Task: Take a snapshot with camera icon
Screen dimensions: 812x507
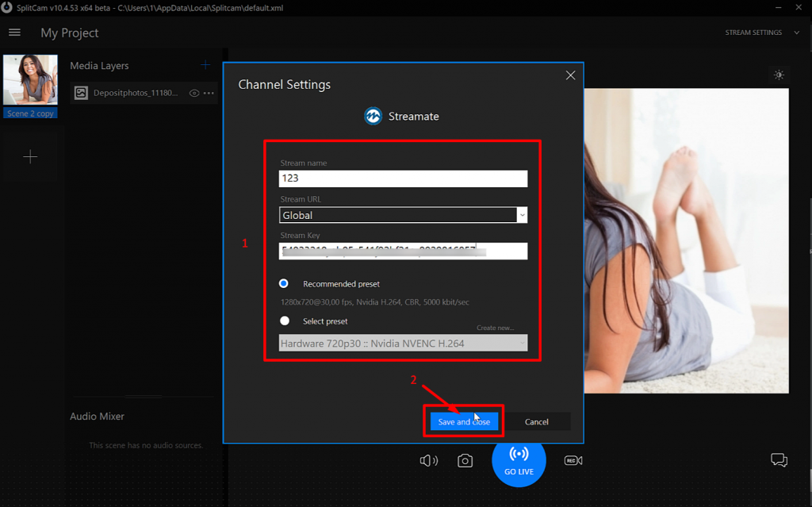Action: pos(465,460)
